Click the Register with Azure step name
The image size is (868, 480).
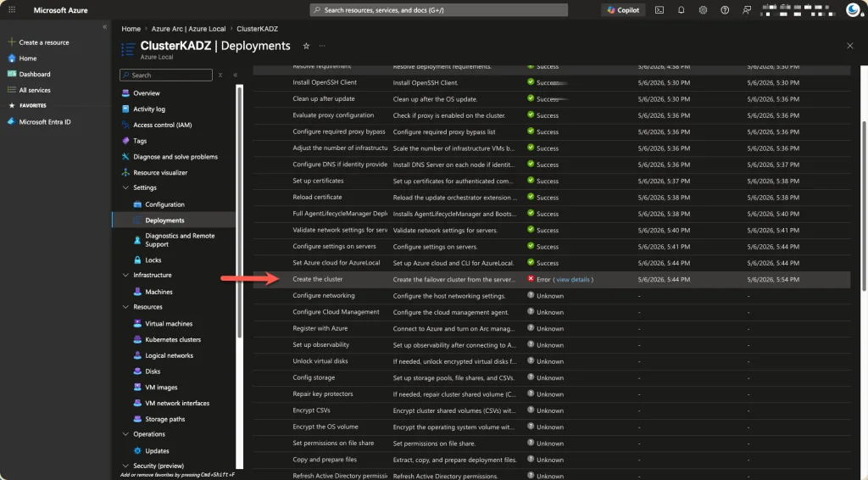coord(320,328)
